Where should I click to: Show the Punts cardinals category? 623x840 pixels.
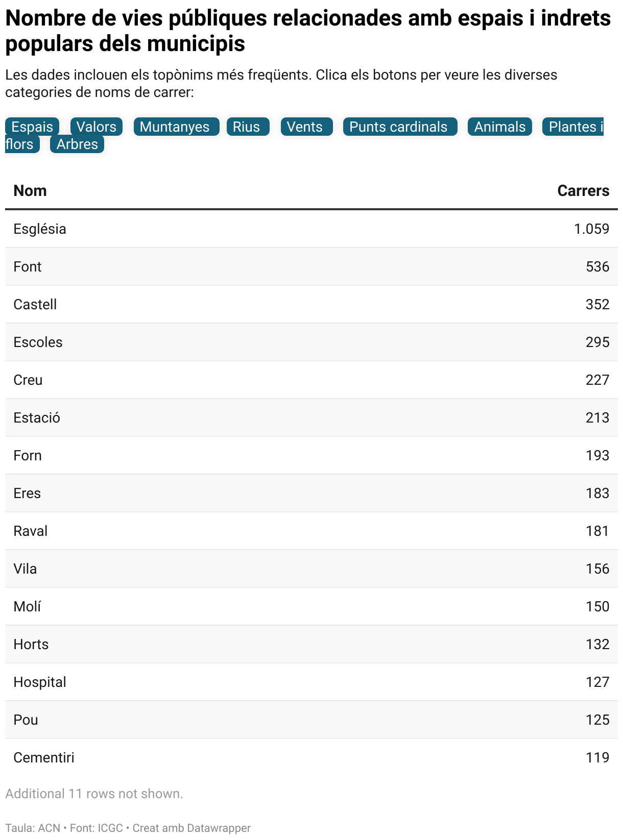pos(400,127)
